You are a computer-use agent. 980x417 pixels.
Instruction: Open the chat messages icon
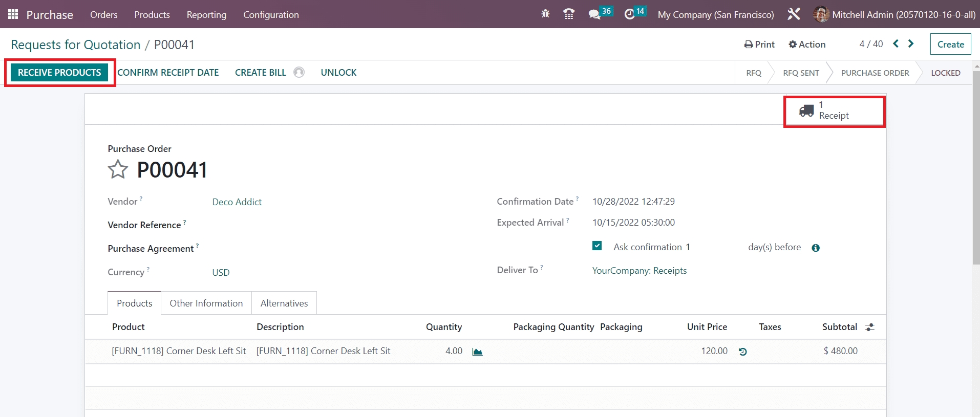tap(594, 14)
